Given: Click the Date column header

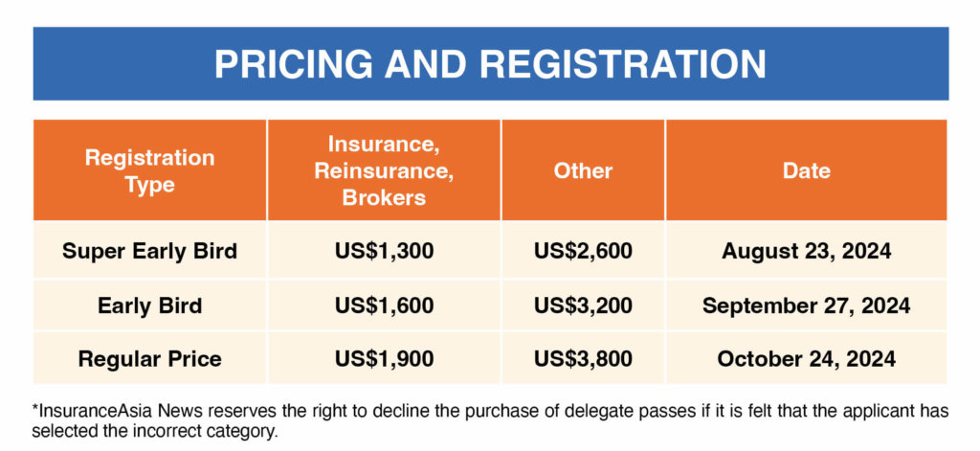Looking at the screenshot, I should point(806,170).
